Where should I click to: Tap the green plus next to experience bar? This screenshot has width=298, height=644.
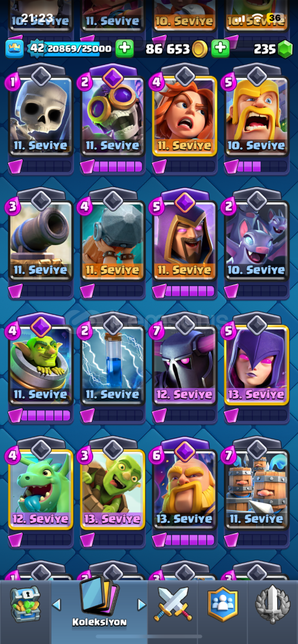(x=124, y=49)
